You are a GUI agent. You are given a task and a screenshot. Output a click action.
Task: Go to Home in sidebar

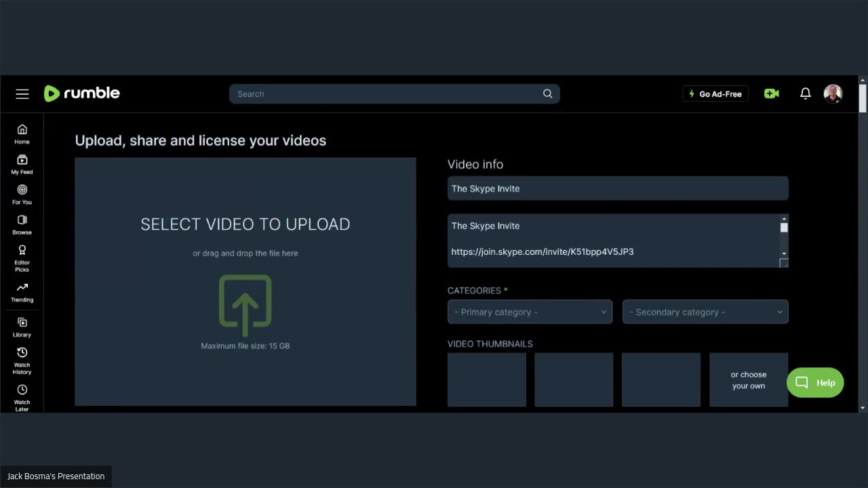(22, 134)
